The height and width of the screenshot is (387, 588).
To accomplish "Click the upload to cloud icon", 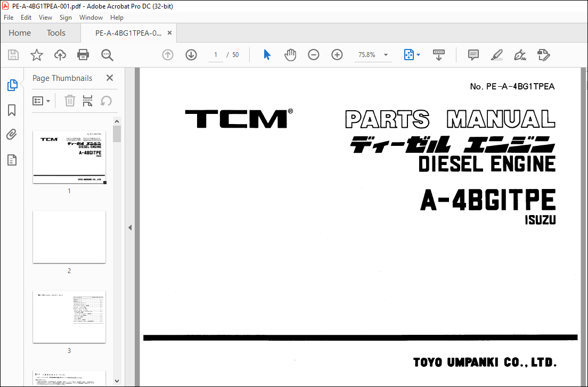I will click(x=60, y=55).
